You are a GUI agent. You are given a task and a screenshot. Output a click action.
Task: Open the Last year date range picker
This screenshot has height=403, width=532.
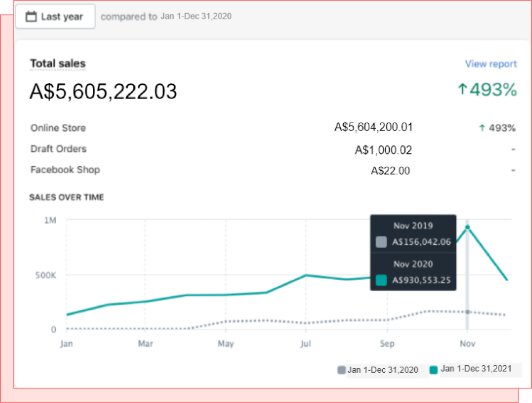[55, 17]
